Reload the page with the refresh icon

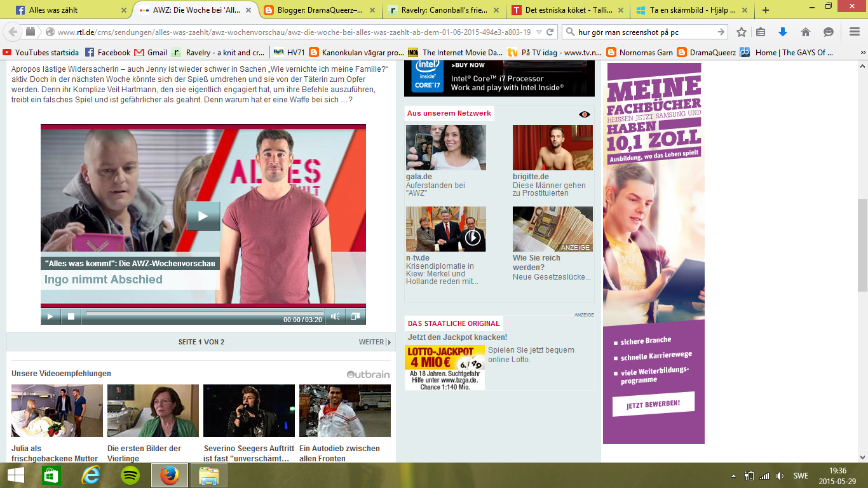tap(551, 32)
